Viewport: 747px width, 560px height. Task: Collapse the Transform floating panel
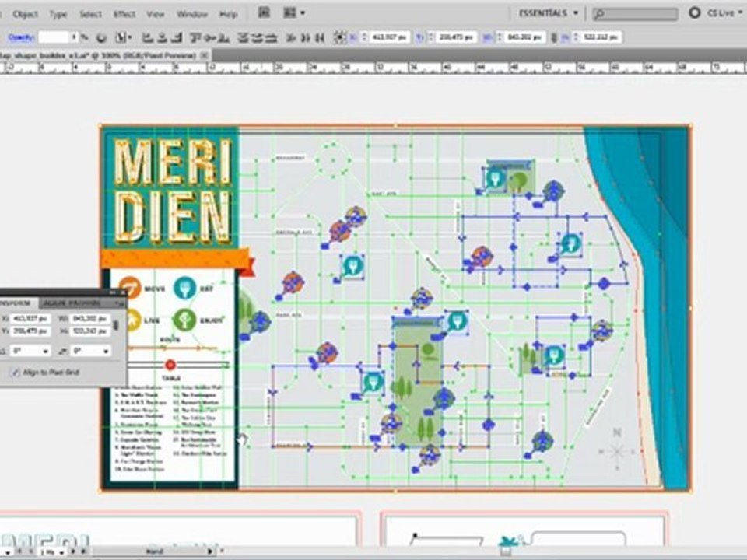click(x=113, y=292)
